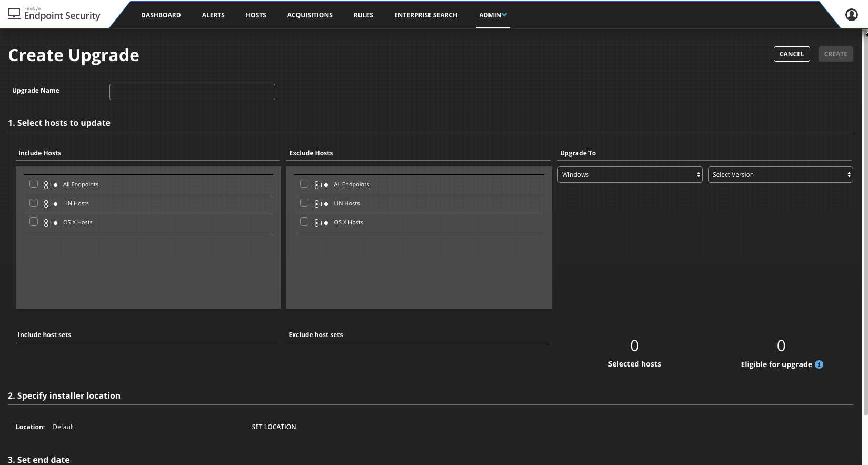This screenshot has width=868, height=465.
Task: Click the Default location value
Action: pyautogui.click(x=63, y=427)
